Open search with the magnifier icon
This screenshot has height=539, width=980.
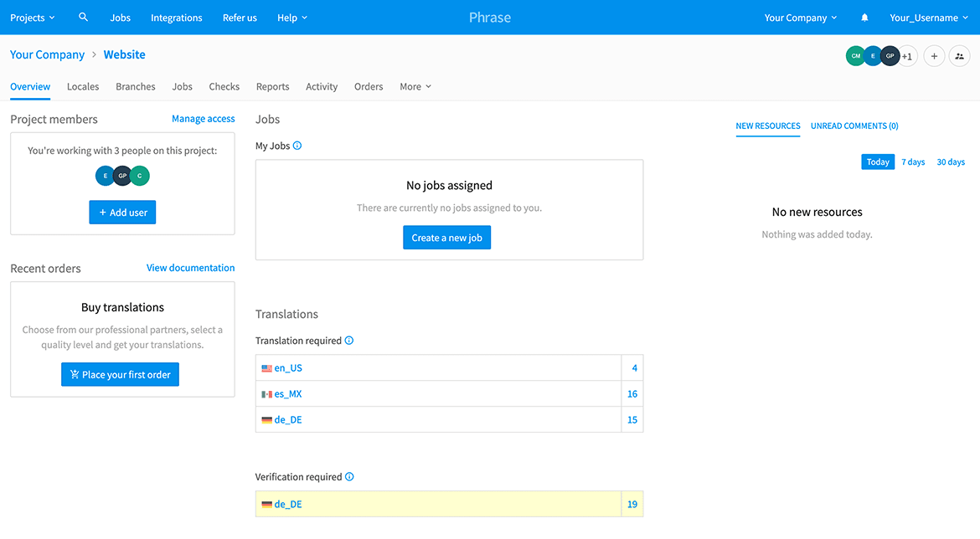coord(83,17)
